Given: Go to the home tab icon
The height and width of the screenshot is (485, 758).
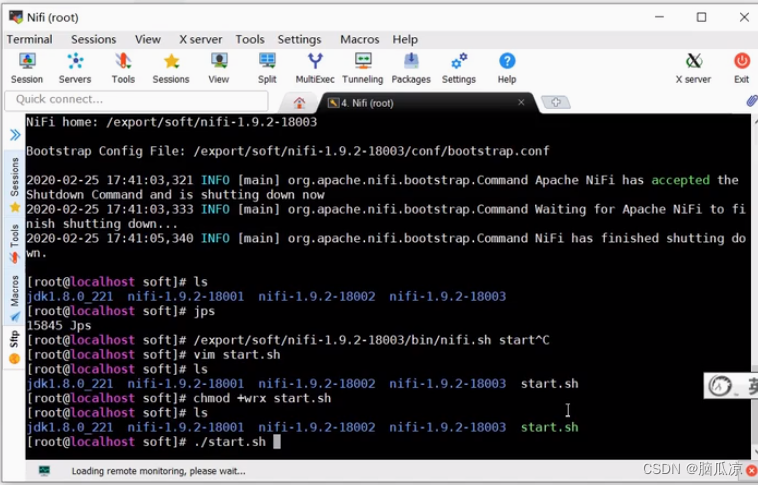Looking at the screenshot, I should [299, 103].
